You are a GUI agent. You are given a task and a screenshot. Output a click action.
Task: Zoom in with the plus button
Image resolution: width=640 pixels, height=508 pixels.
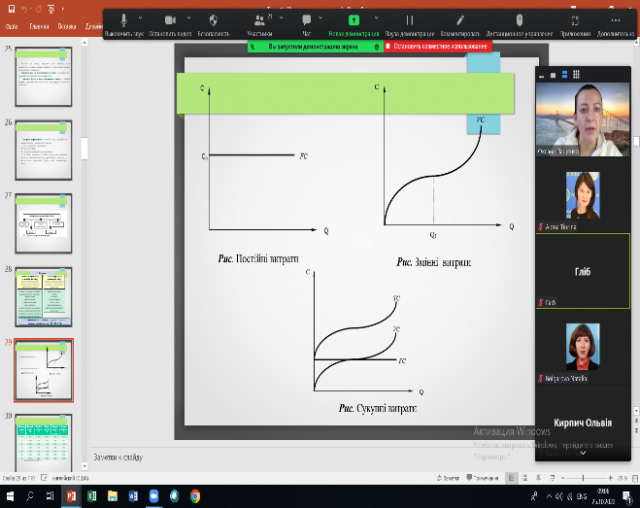click(x=610, y=478)
